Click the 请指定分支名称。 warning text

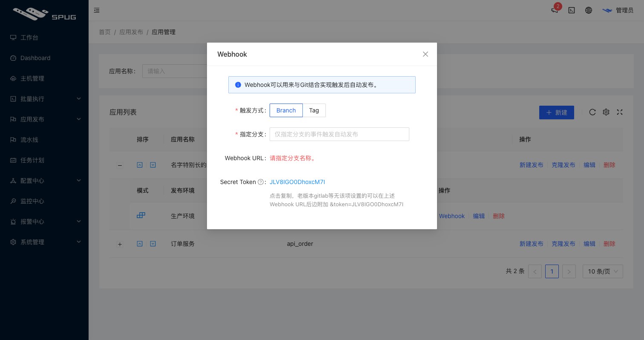point(293,158)
